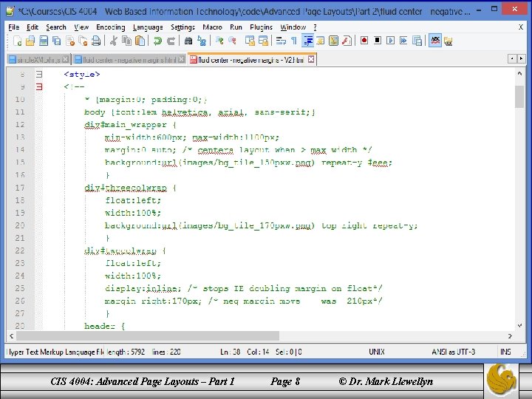Run macro multiple times icon
The image size is (532, 399).
[403, 41]
